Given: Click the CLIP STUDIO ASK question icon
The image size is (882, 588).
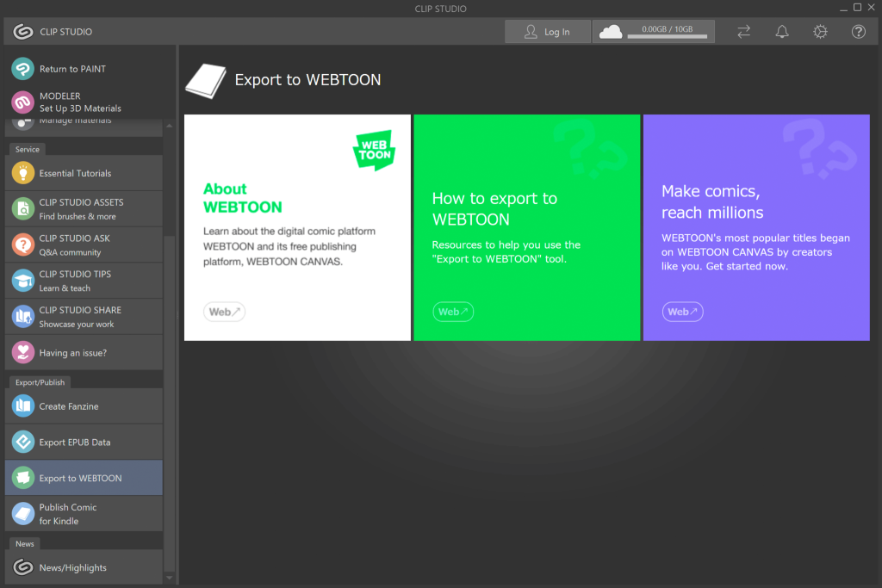Looking at the screenshot, I should (x=23, y=245).
